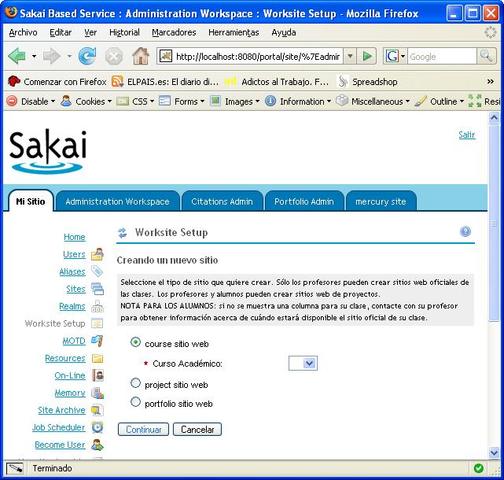Click the vertical scrollbar thumb
504x480 pixels.
tap(494, 223)
